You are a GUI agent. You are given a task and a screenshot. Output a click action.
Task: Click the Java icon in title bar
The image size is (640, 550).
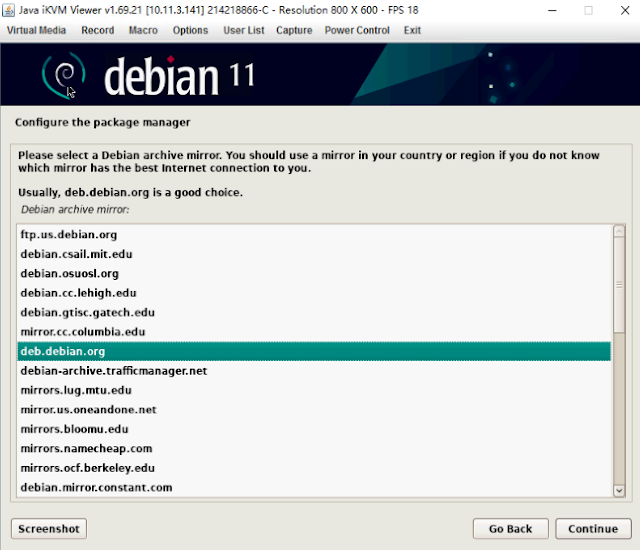8,10
